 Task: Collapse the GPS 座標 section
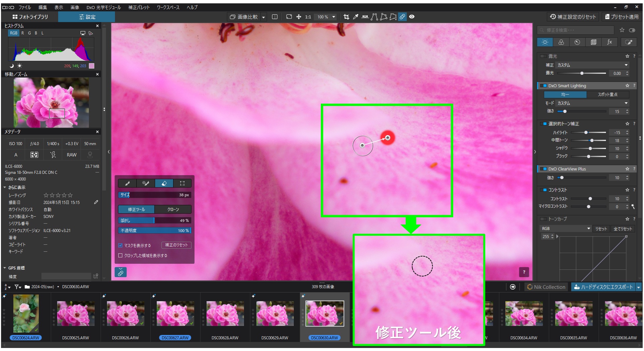pyautogui.click(x=5, y=268)
